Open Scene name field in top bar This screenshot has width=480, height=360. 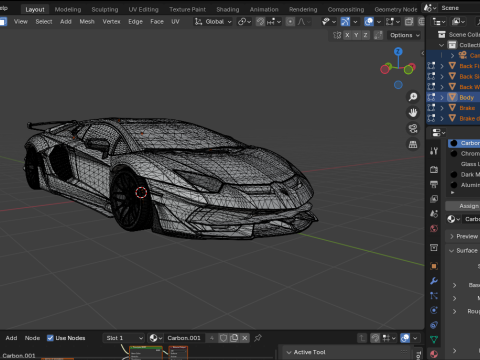pyautogui.click(x=460, y=8)
